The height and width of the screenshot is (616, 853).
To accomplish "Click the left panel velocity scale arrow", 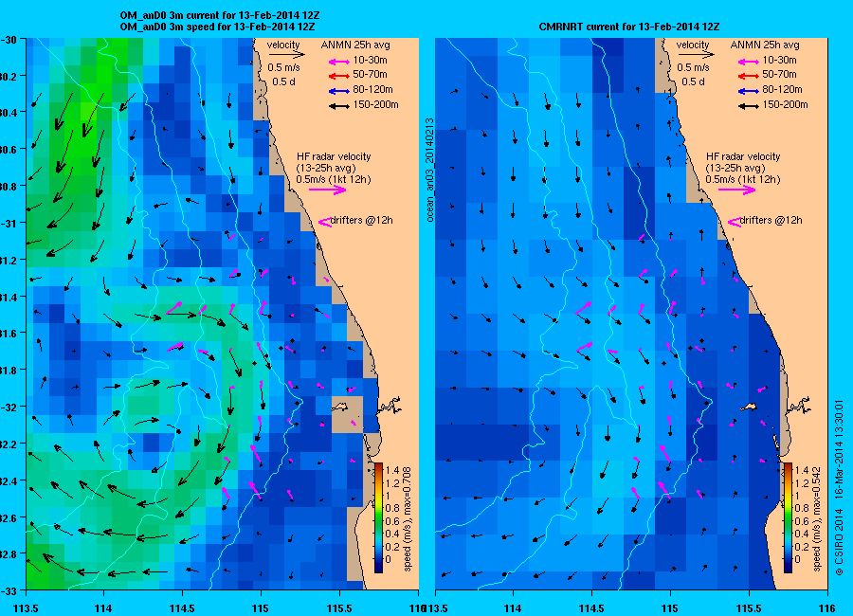I will coord(286,54).
